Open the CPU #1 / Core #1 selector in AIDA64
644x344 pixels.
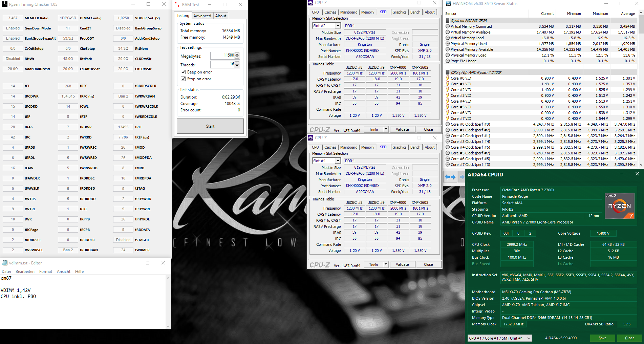pyautogui.click(x=499, y=338)
